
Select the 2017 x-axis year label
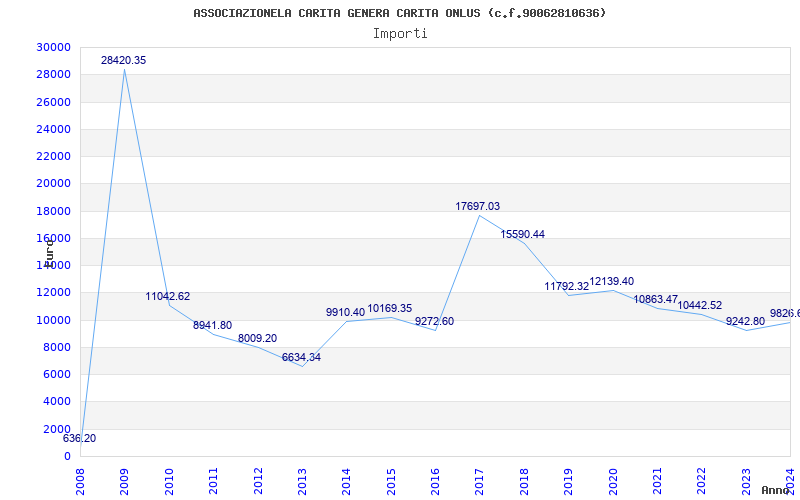point(480,482)
